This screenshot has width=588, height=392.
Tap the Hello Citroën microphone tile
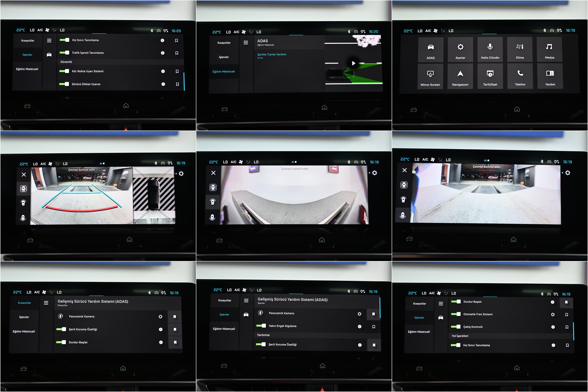coord(490,50)
